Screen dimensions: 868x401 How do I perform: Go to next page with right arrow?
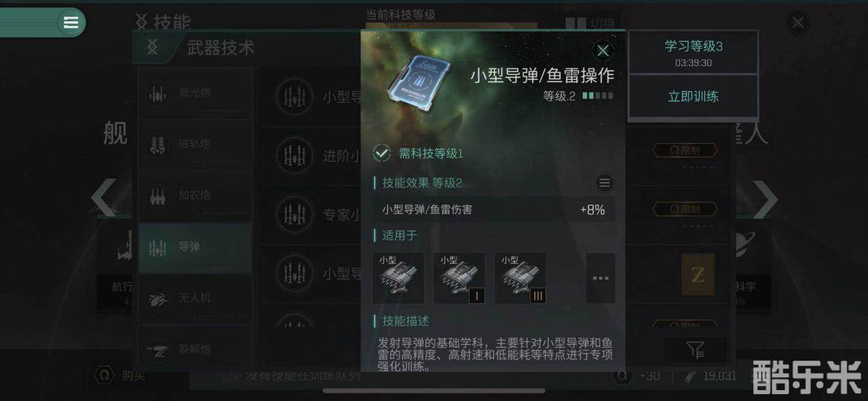765,199
